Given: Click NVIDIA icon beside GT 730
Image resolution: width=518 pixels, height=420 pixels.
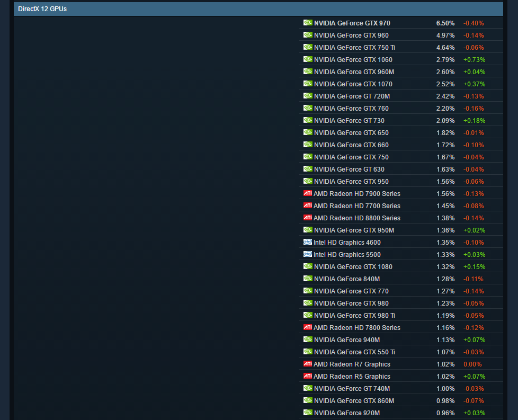Looking at the screenshot, I should [x=308, y=120].
